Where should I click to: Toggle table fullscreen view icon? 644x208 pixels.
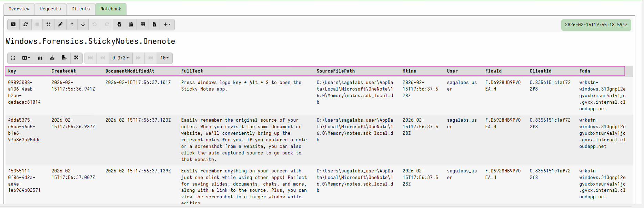[13, 58]
